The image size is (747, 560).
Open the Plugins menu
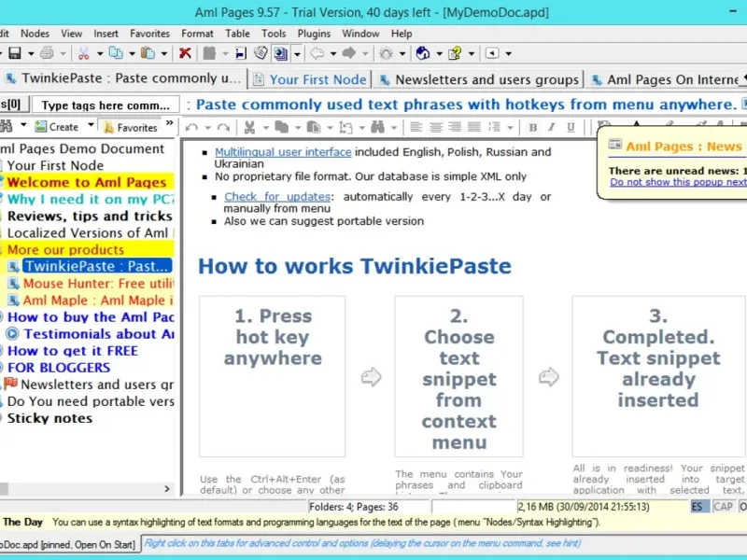coord(313,34)
